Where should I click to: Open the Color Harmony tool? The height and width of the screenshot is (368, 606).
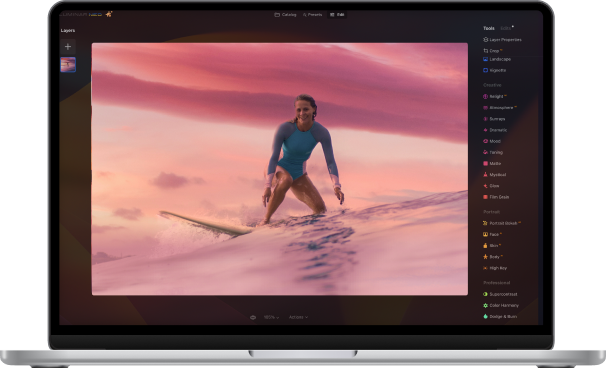(x=501, y=305)
